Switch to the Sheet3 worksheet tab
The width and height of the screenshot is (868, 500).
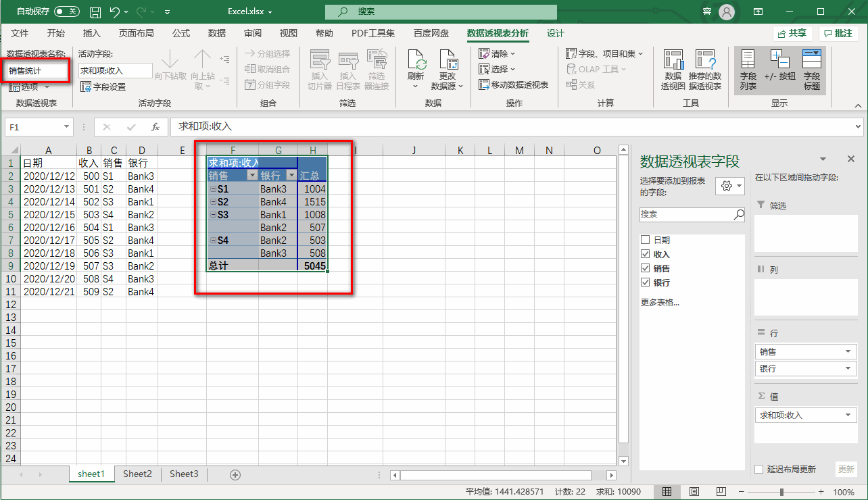tap(184, 474)
